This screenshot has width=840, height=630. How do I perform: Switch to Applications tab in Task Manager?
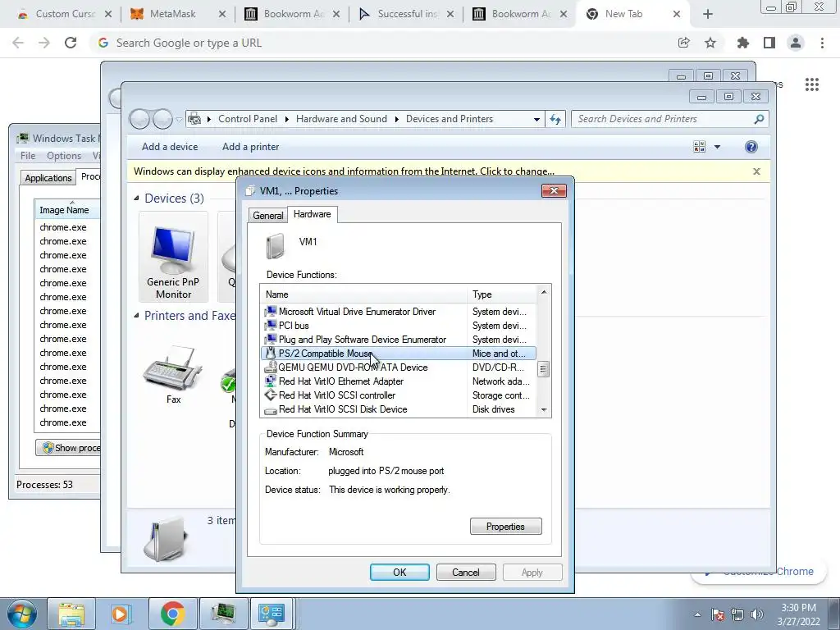(48, 178)
